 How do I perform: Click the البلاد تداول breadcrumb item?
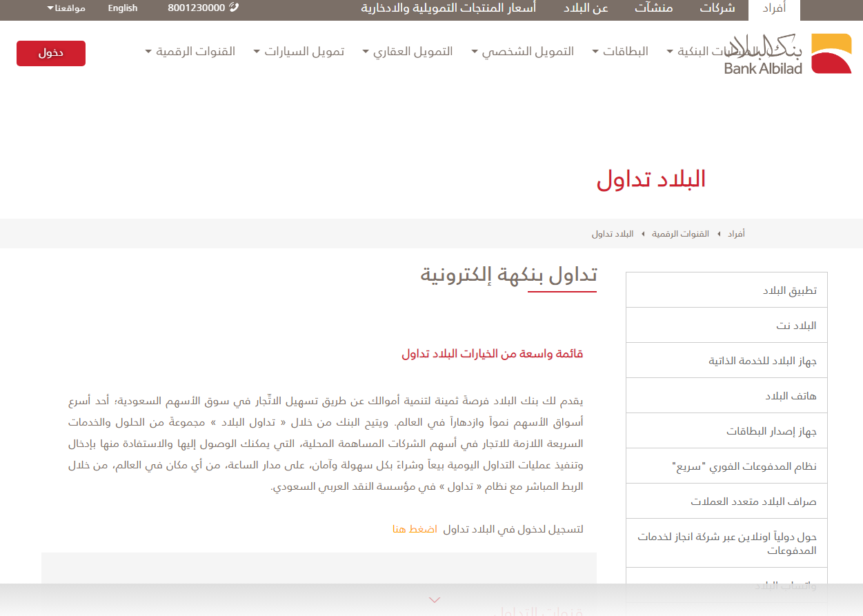[613, 234]
